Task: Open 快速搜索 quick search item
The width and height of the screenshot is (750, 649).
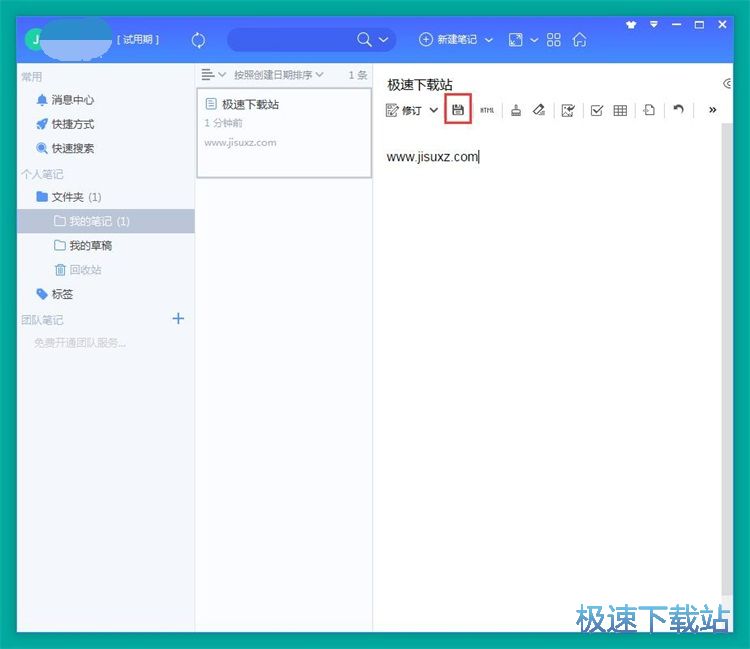Action: pyautogui.click(x=65, y=148)
